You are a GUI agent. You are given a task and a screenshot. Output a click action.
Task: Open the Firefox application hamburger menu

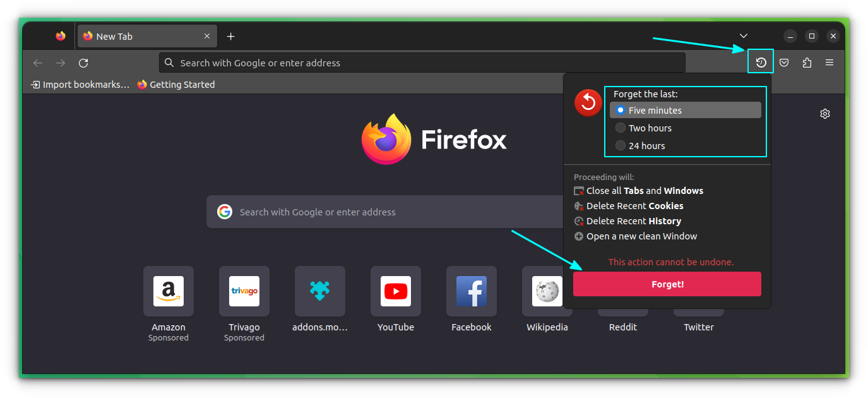[829, 63]
